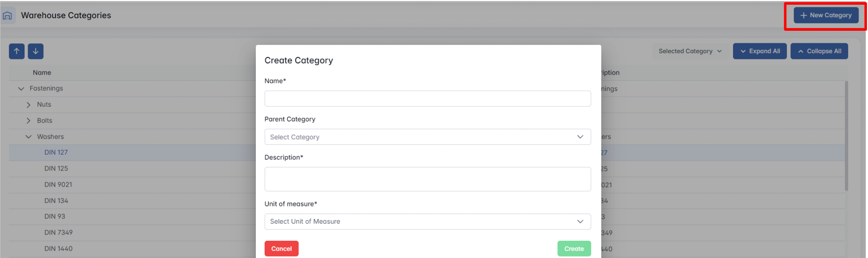The width and height of the screenshot is (868, 258).
Task: Cancel the Create Category dialog
Action: coord(281,249)
